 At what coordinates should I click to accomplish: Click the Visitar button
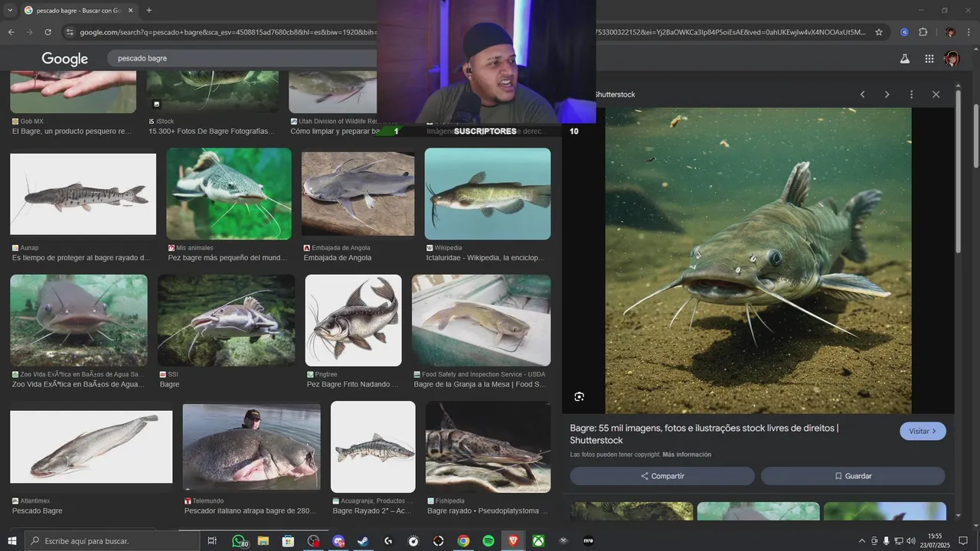pyautogui.click(x=923, y=431)
